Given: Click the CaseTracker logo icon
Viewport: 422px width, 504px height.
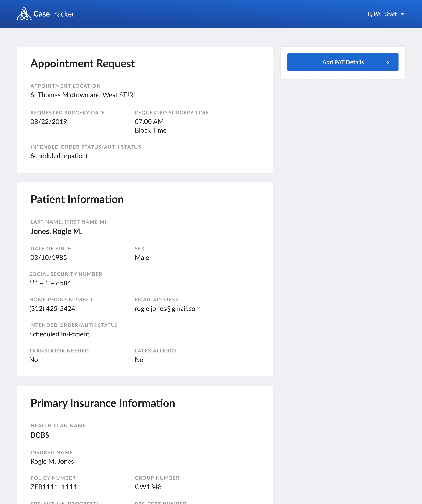Looking at the screenshot, I should pos(24,14).
